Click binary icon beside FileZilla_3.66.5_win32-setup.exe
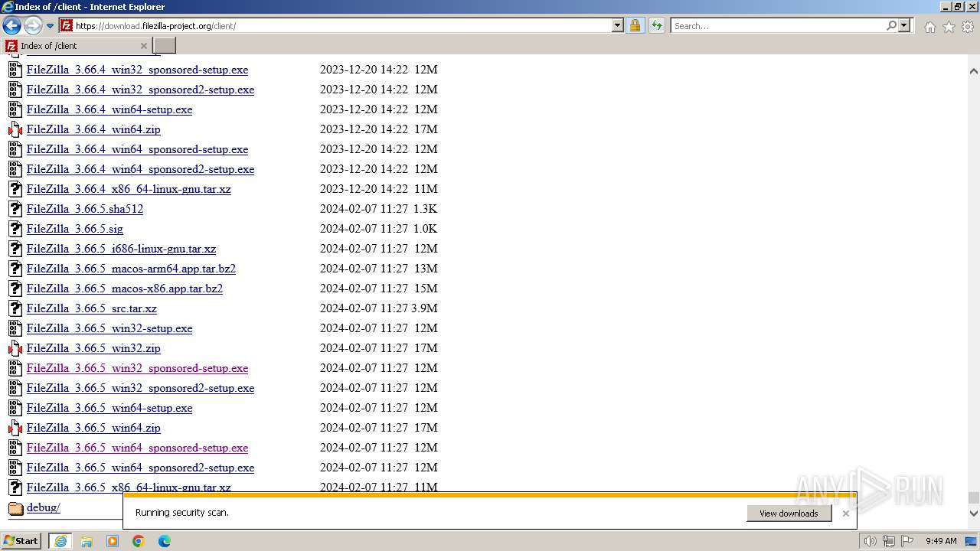Image resolution: width=980 pixels, height=551 pixels. tap(15, 328)
